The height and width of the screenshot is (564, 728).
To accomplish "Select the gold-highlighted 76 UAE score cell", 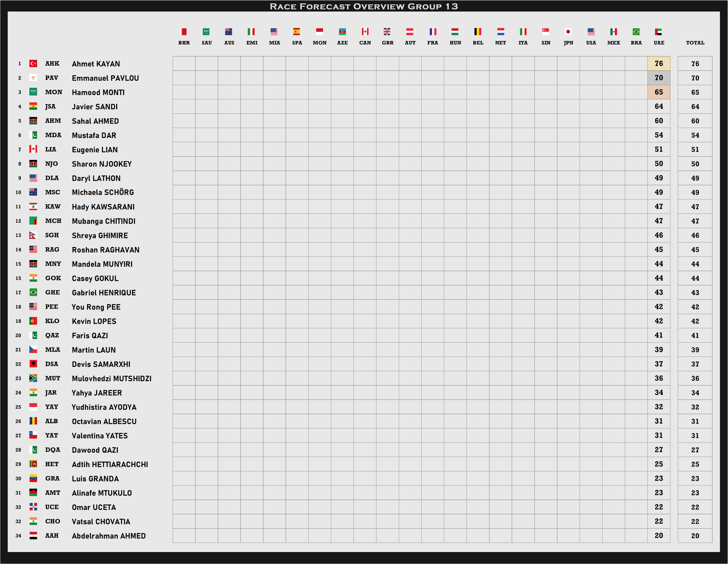I will coord(658,64).
